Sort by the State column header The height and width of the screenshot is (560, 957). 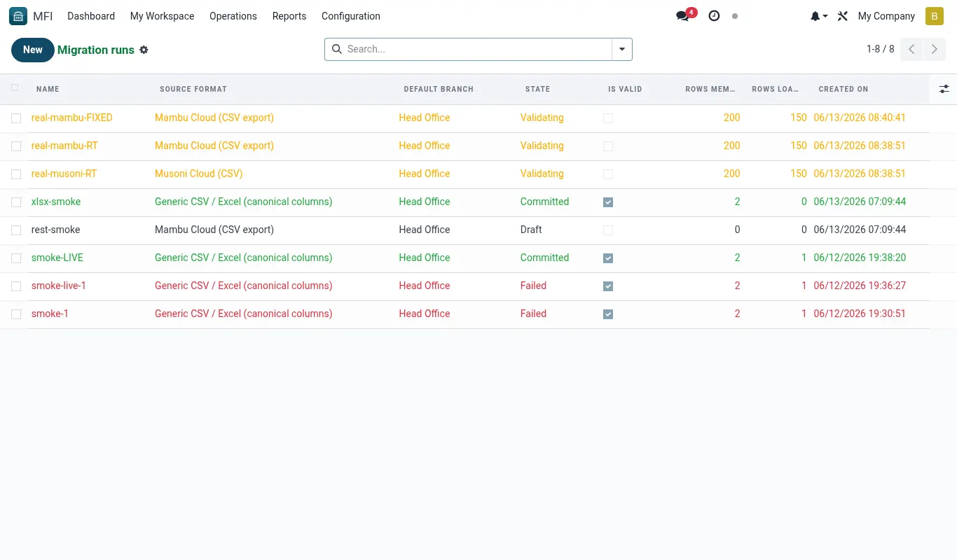click(x=537, y=89)
